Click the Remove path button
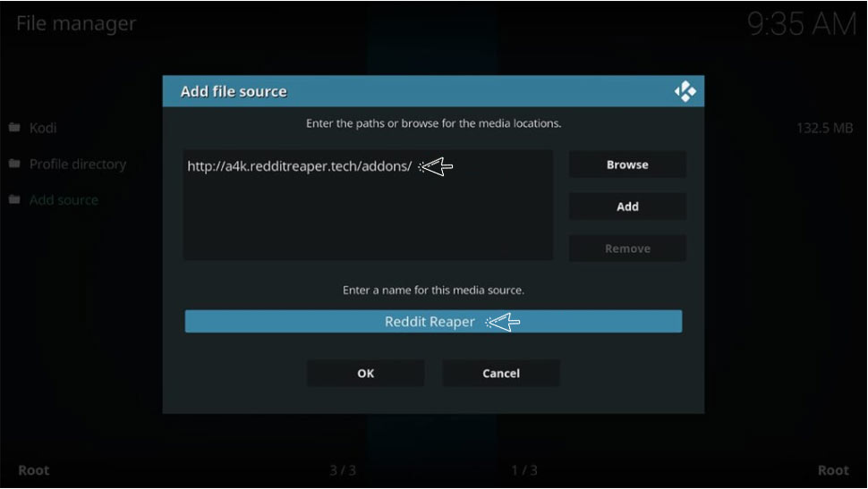This screenshot has height=489, width=868. coord(627,249)
